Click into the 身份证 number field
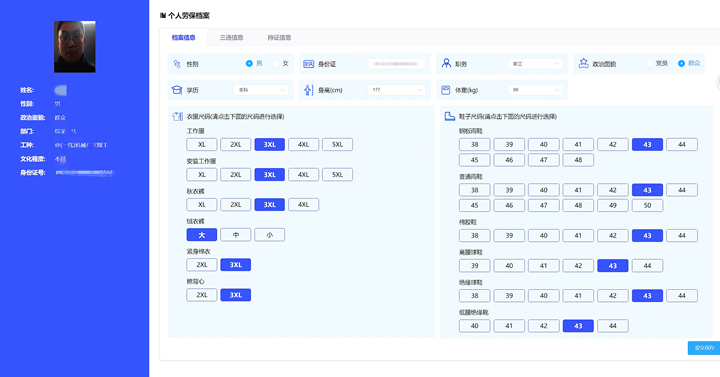This screenshot has height=377, width=720. pyautogui.click(x=395, y=64)
